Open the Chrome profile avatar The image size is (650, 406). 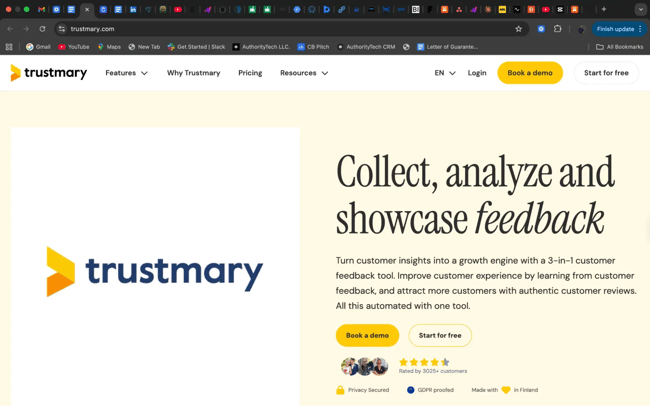click(581, 29)
